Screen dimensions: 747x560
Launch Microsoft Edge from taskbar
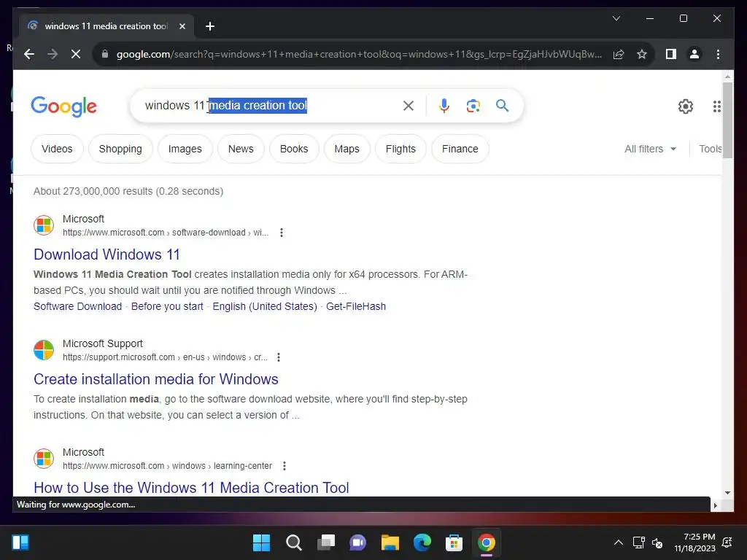coord(422,542)
